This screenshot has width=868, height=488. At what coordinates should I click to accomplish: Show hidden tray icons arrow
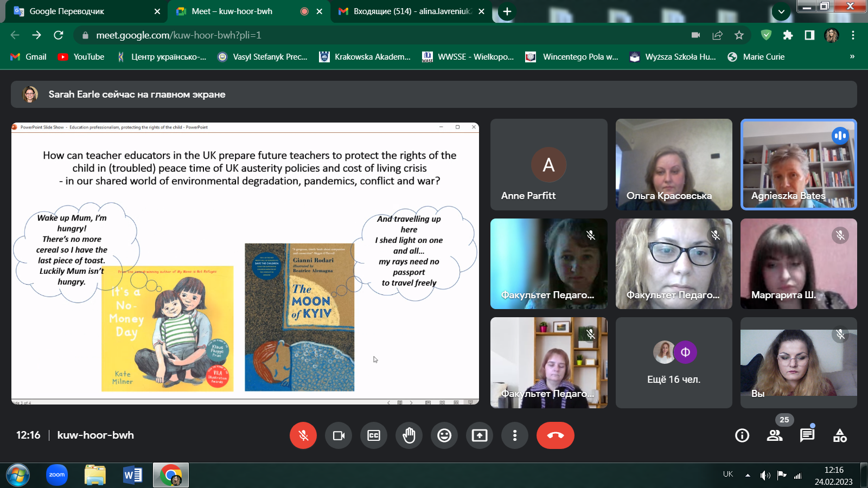pos(748,475)
